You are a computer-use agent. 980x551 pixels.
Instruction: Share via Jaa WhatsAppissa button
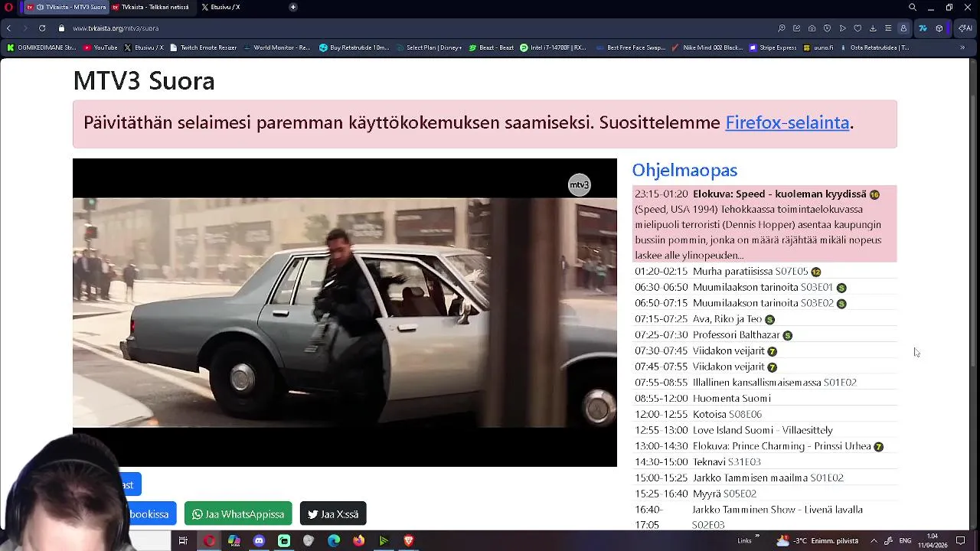tap(238, 514)
